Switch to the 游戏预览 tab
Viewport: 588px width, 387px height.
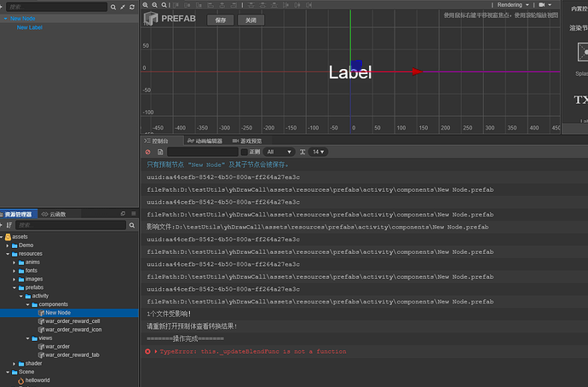[x=247, y=141]
